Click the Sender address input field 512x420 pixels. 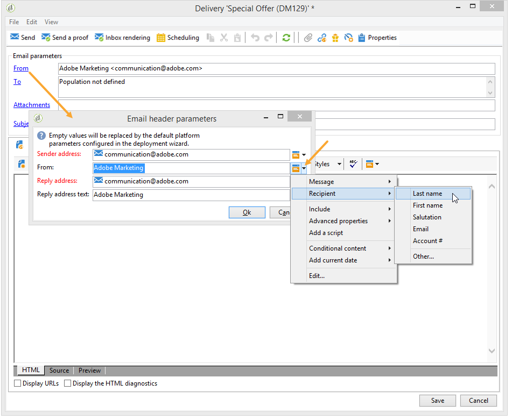(x=191, y=154)
